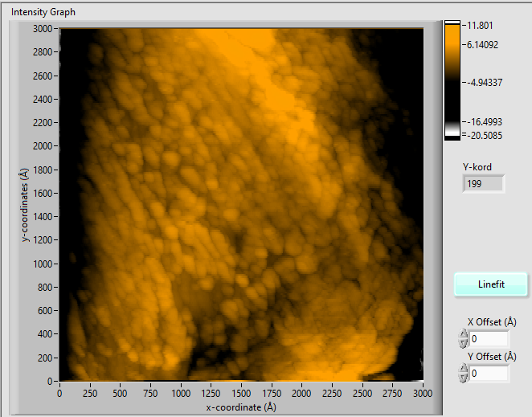The image size is (532, 417).
Task: Click the 3000 label on the y-axis
Action: coord(43,29)
